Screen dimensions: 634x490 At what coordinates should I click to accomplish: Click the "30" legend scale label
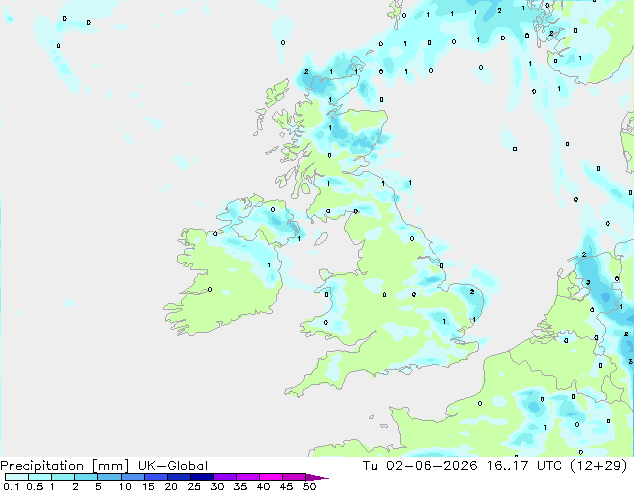point(217,486)
